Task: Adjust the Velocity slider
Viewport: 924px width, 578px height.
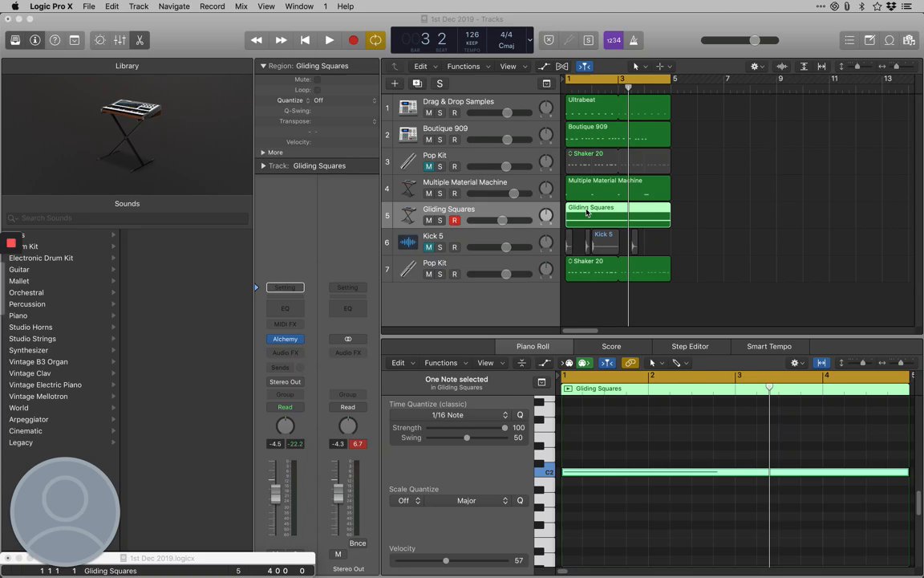Action: [446, 561]
